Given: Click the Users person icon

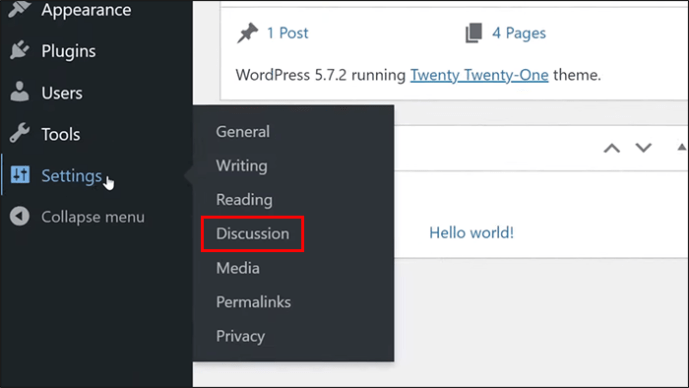Looking at the screenshot, I should pyautogui.click(x=19, y=92).
